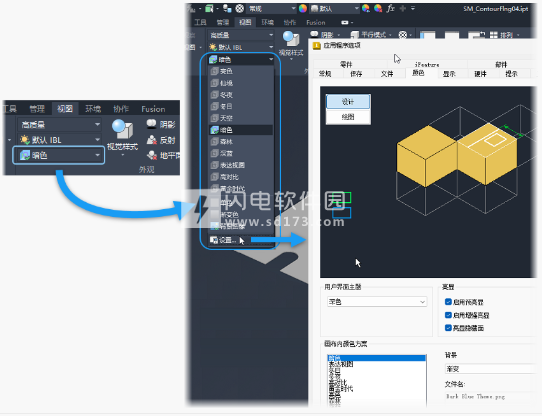Switch to the 环境 ribbon tab in left panel
542x416 pixels.
(x=93, y=109)
